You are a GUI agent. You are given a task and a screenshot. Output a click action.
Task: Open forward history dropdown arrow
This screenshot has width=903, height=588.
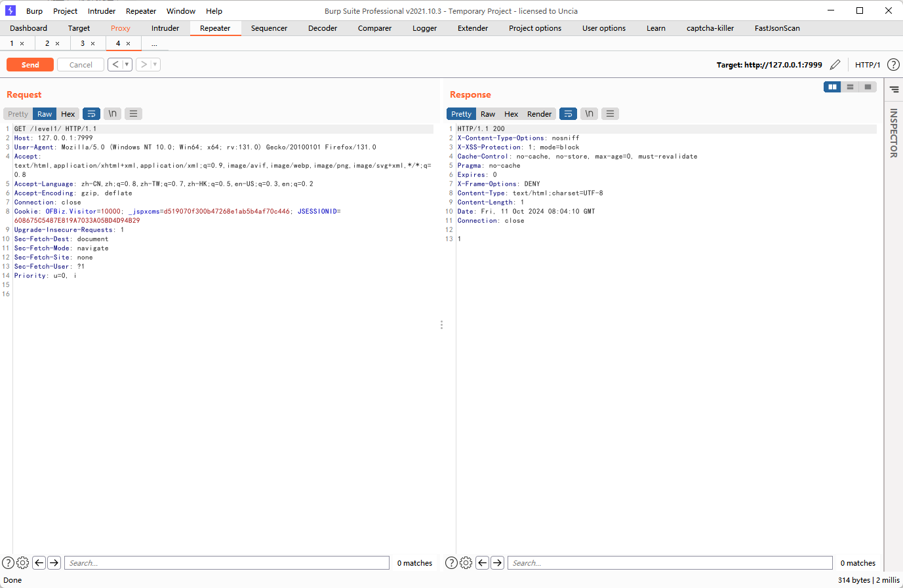click(x=155, y=64)
